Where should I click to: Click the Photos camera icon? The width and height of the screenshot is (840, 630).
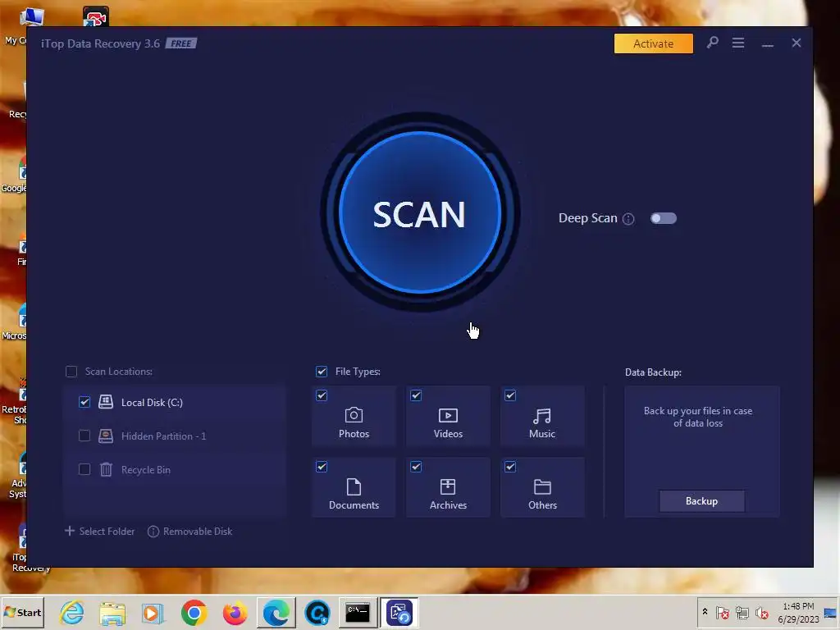[354, 415]
